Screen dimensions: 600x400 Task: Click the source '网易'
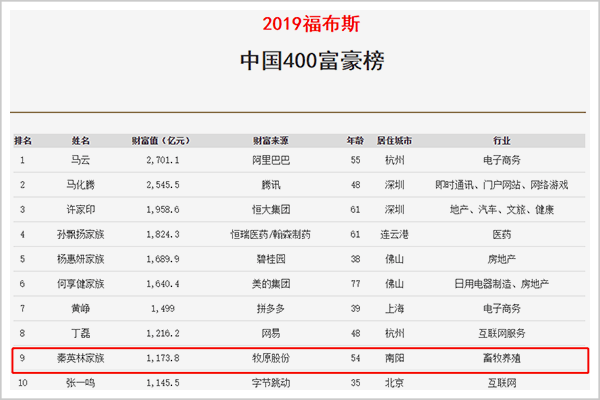click(271, 333)
